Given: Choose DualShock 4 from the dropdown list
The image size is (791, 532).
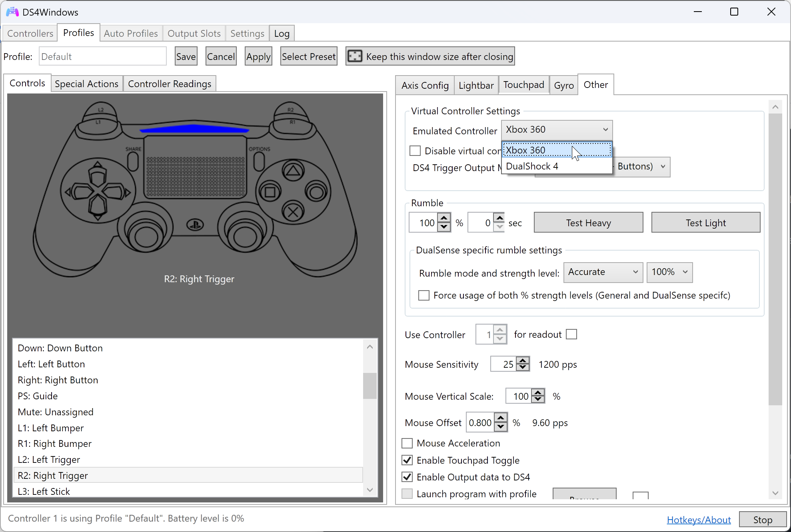Looking at the screenshot, I should click(x=532, y=166).
